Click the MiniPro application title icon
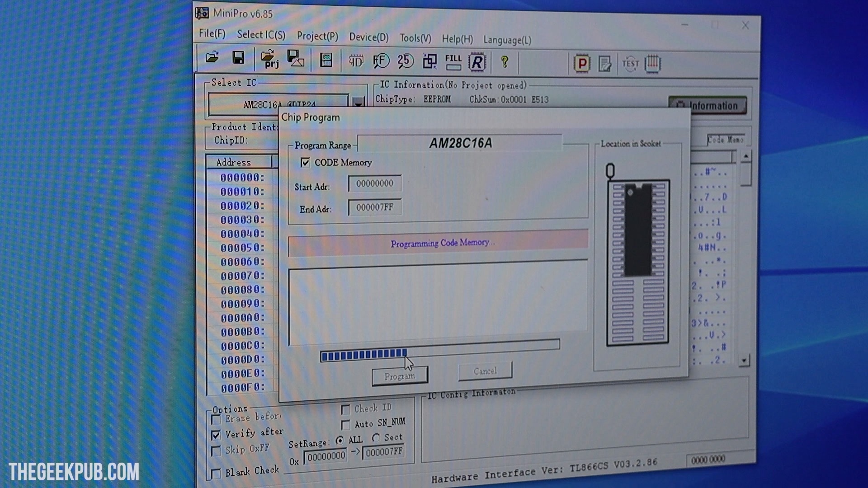The width and height of the screenshot is (868, 488). tap(202, 13)
